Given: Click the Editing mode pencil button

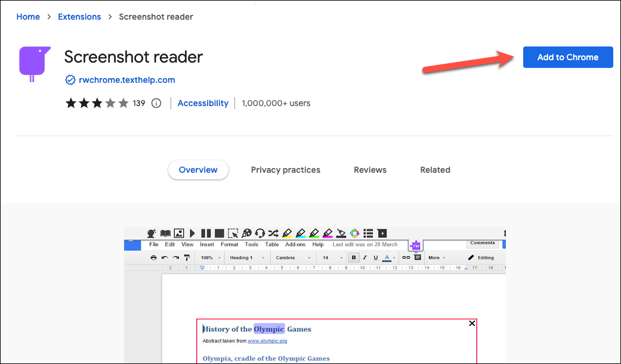Looking at the screenshot, I should coord(481,257).
